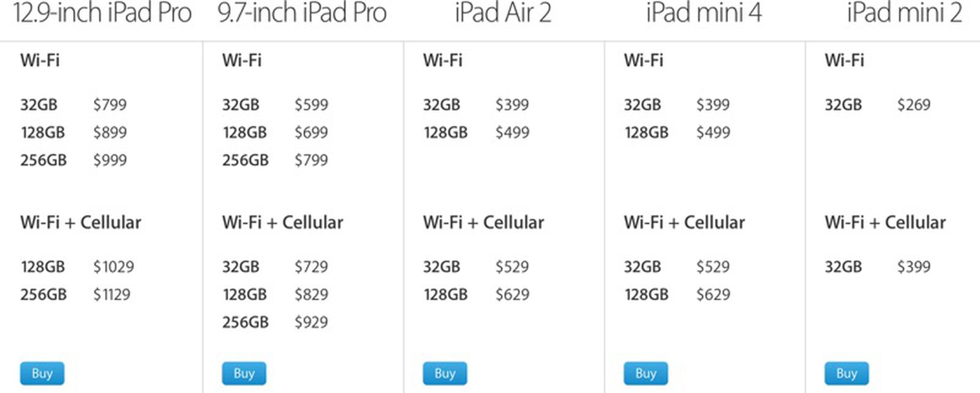Screen dimensions: 980x393
Task: Select the $269 iPad mini 2 price
Action: (x=914, y=105)
